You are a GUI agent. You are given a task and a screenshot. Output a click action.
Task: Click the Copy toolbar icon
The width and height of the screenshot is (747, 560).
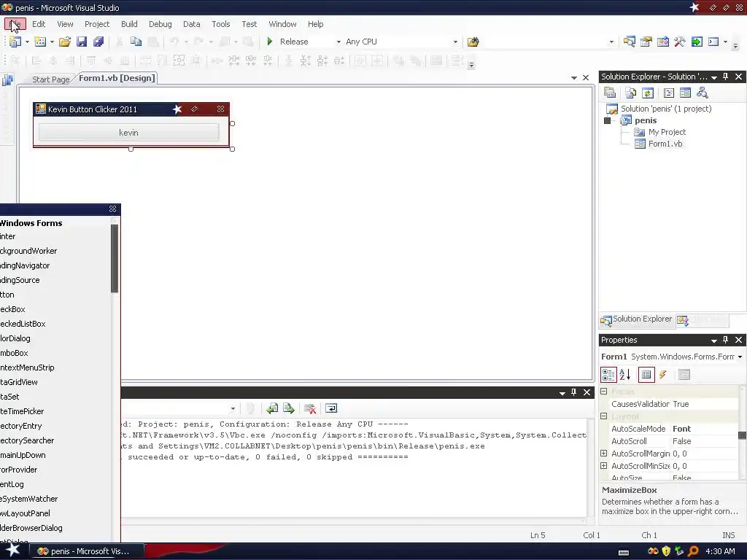pyautogui.click(x=136, y=42)
